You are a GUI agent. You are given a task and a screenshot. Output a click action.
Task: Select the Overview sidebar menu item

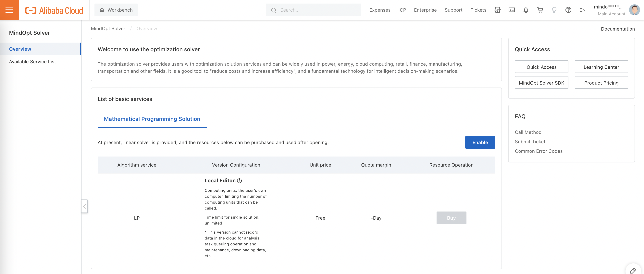[x=20, y=48]
